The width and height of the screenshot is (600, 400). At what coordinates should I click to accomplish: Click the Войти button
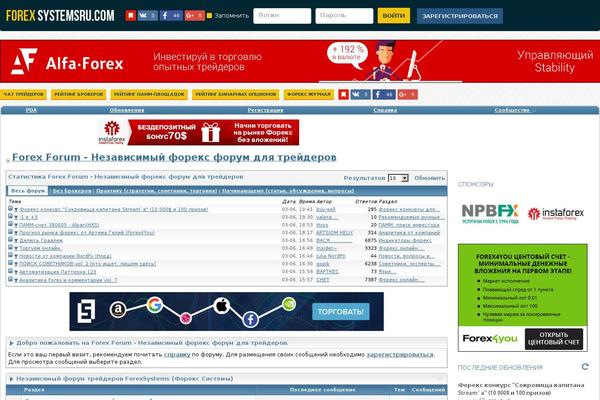pyautogui.click(x=393, y=16)
